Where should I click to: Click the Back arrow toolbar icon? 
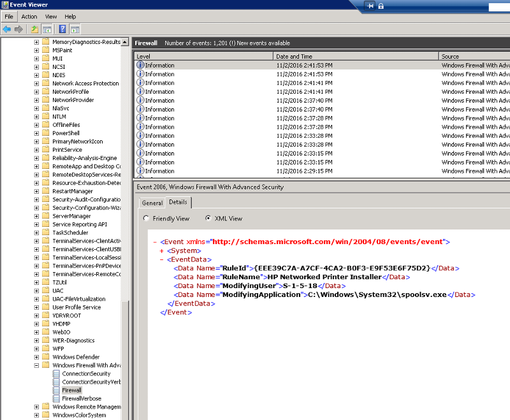pyautogui.click(x=7, y=29)
